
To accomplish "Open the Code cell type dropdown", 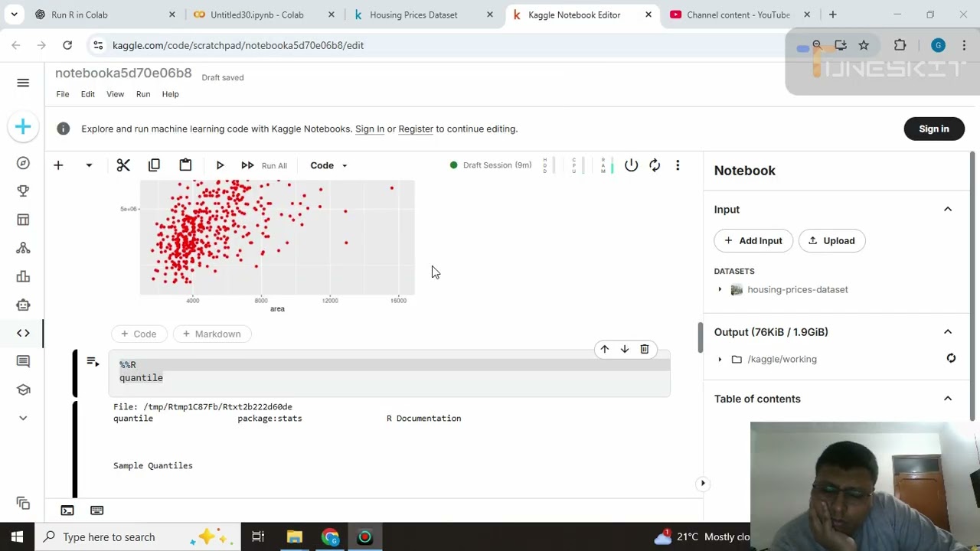I will point(328,165).
